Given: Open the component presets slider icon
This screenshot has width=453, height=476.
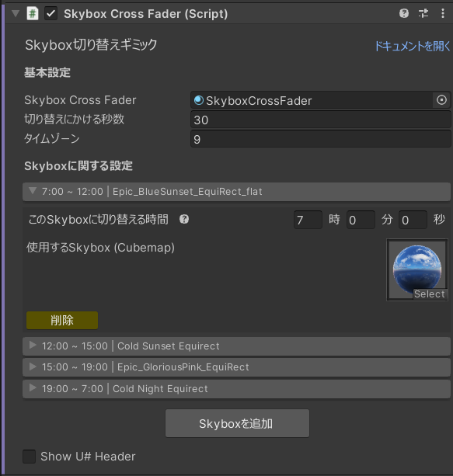Looking at the screenshot, I should 423,13.
